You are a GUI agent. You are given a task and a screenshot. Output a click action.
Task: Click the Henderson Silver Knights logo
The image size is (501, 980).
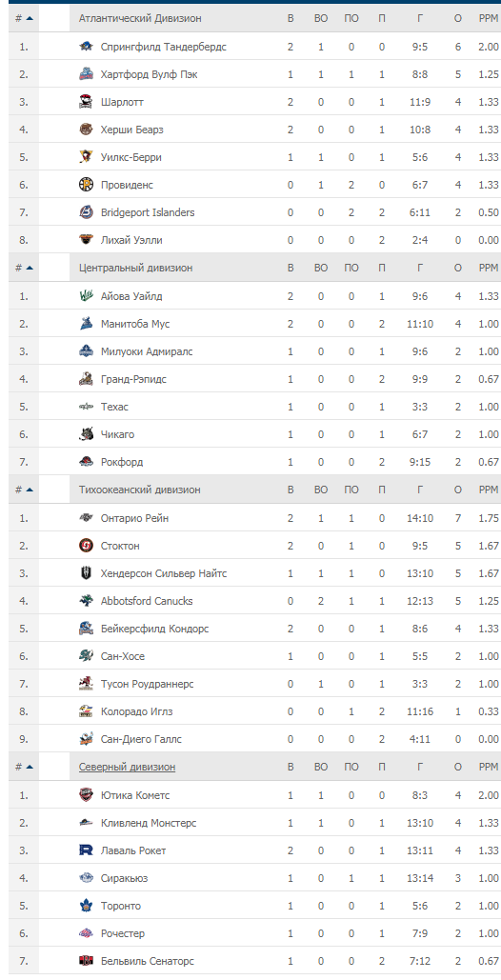tap(86, 573)
